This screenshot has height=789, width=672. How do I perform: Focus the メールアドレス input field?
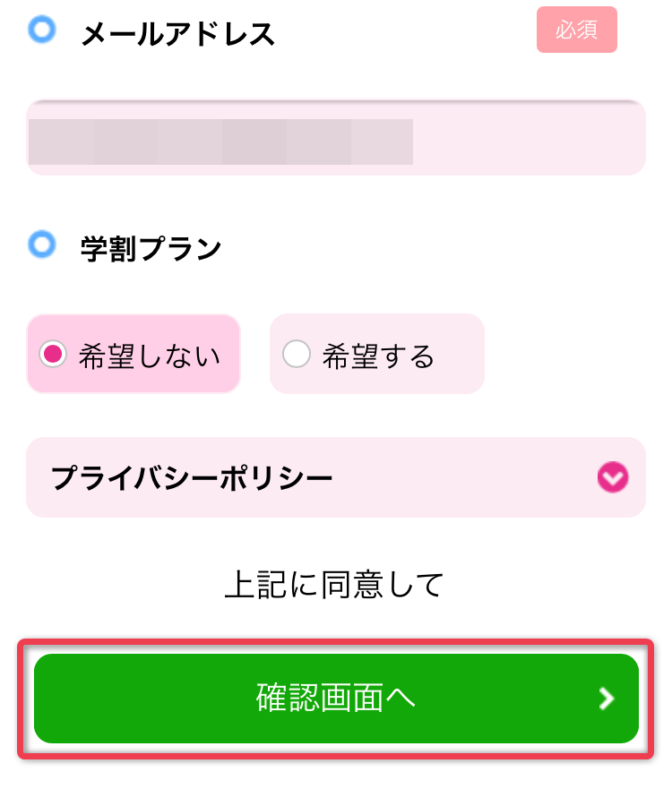(x=336, y=138)
